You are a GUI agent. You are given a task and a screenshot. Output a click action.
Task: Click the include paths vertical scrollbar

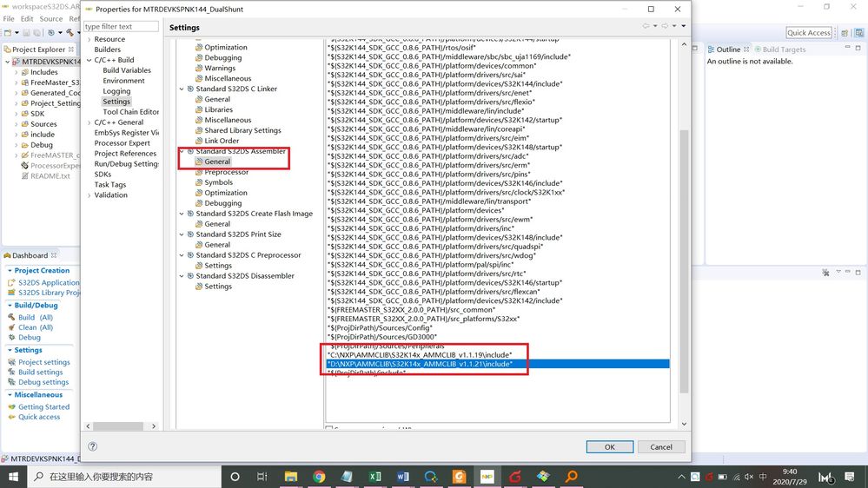684,260
